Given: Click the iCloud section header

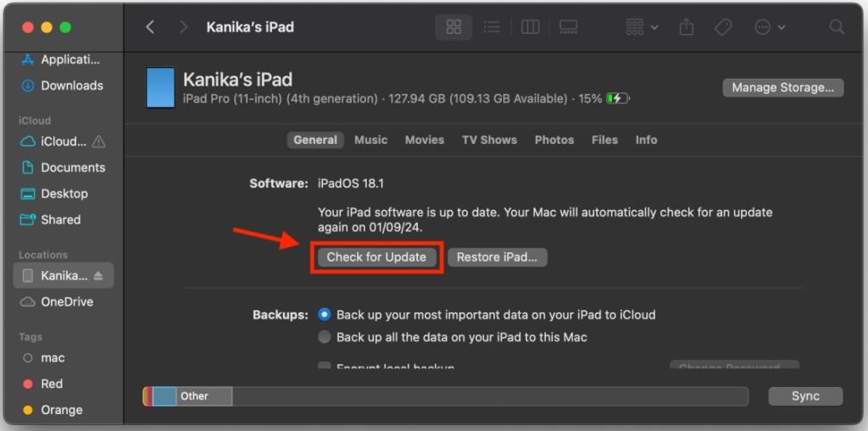Looking at the screenshot, I should click(x=34, y=120).
